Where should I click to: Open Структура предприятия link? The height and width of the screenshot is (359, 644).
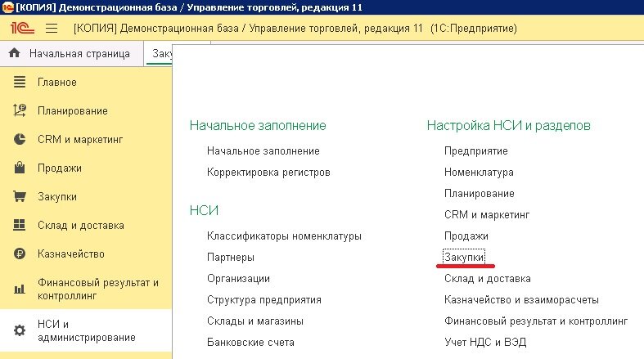(x=264, y=300)
